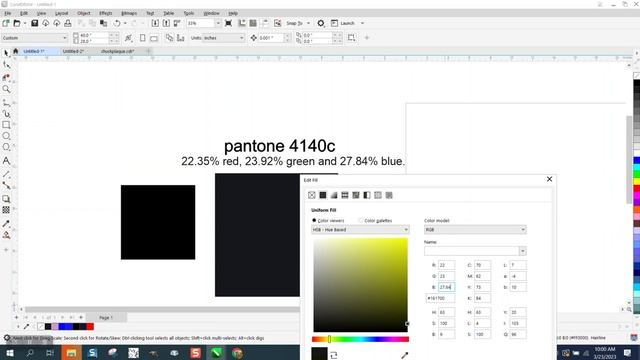The height and width of the screenshot is (360, 640).
Task: Click the nudge distance field
Action: coord(271,38)
